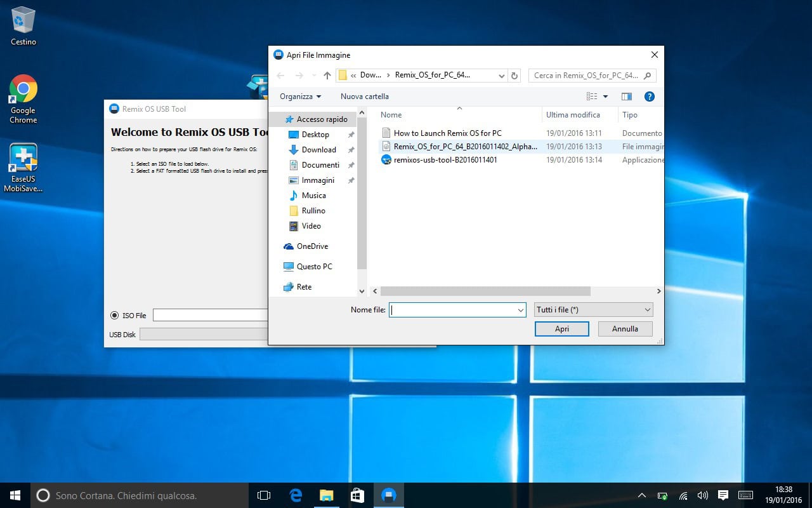Click the Apri button
Image resolution: width=812 pixels, height=508 pixels.
click(x=562, y=329)
